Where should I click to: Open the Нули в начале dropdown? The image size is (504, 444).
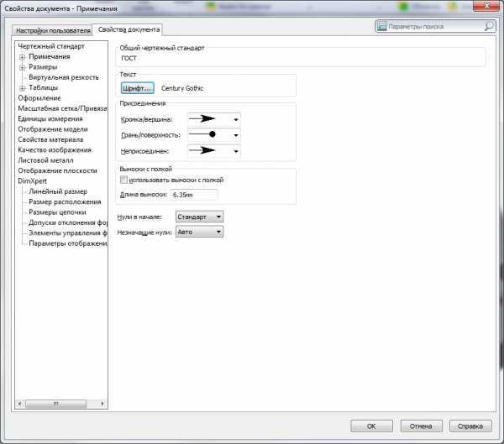tap(199, 217)
